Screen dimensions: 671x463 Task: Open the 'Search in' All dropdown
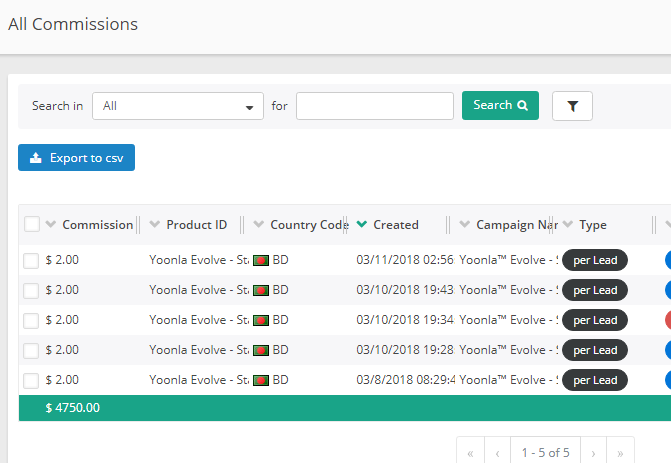coord(178,106)
